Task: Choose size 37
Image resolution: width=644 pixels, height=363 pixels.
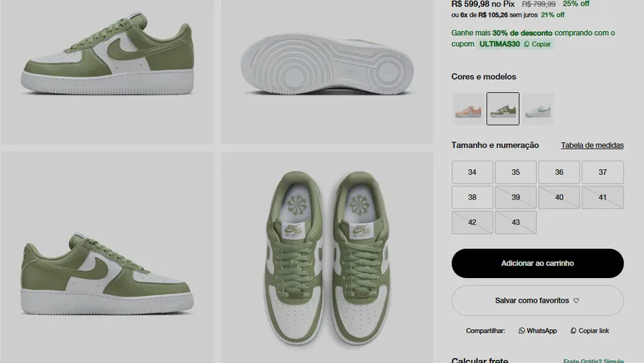Action: tap(603, 172)
